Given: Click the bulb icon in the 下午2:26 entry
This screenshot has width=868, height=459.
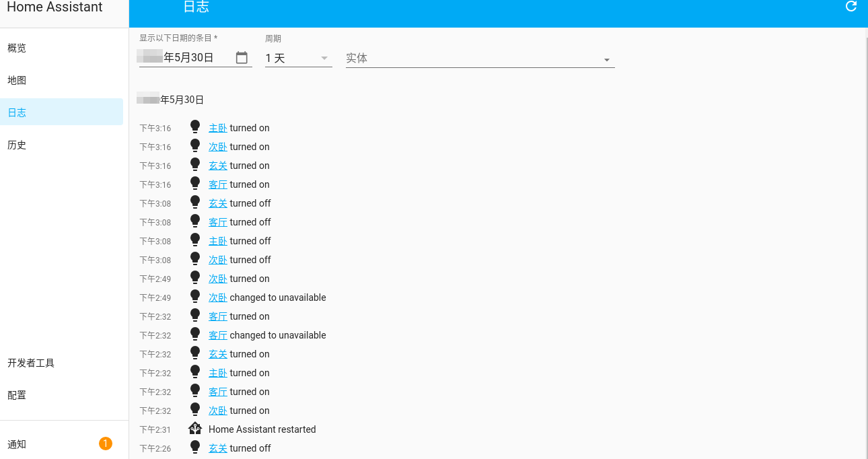Looking at the screenshot, I should tap(195, 448).
